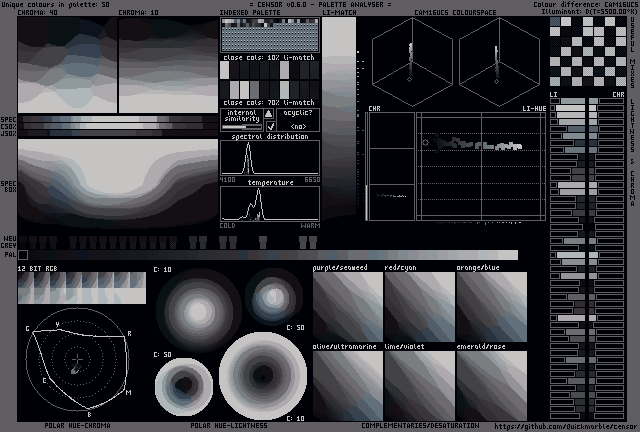The image size is (640, 432).
Task: Click the indexed palette grid
Action: point(269,36)
